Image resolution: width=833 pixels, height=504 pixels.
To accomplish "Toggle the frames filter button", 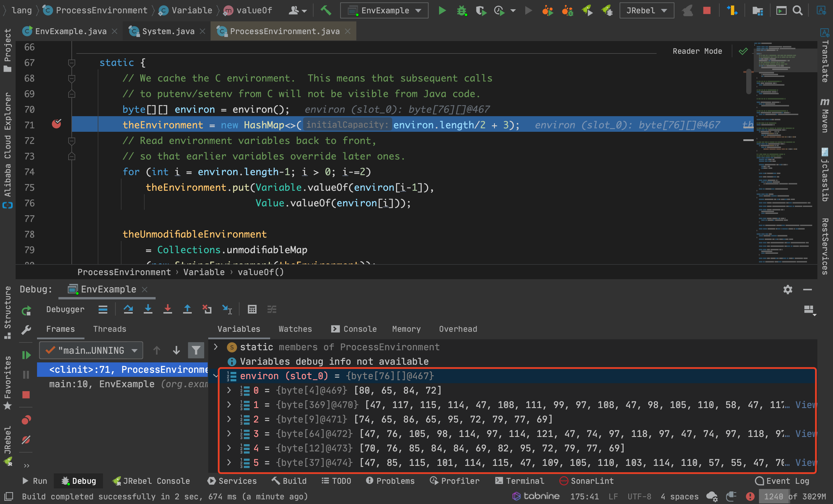I will [x=196, y=350].
